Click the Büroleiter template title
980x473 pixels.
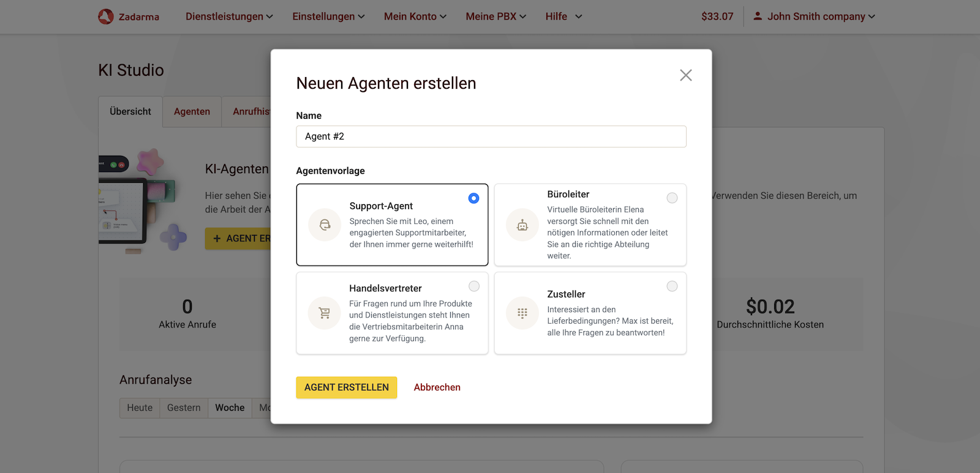(x=568, y=194)
